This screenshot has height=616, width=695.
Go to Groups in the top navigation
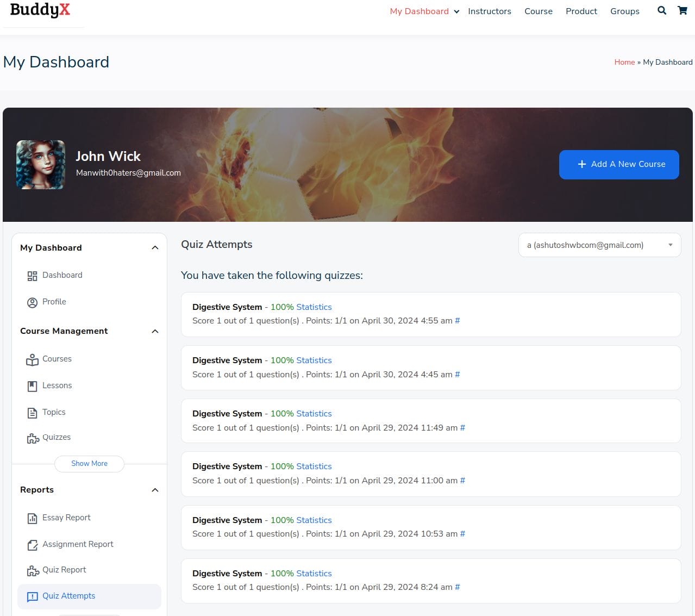tap(624, 11)
